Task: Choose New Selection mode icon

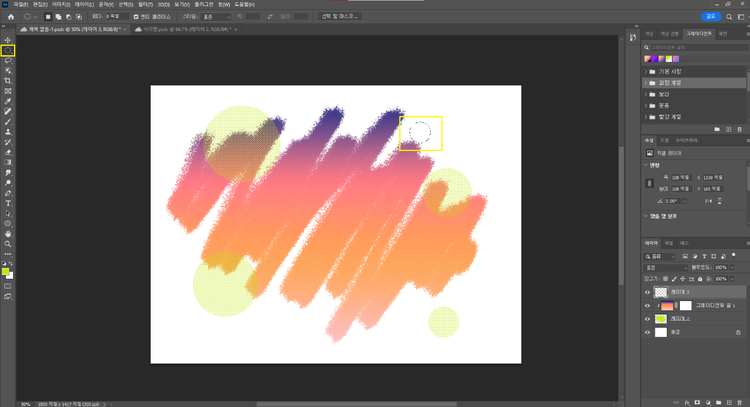Action: 48,17
